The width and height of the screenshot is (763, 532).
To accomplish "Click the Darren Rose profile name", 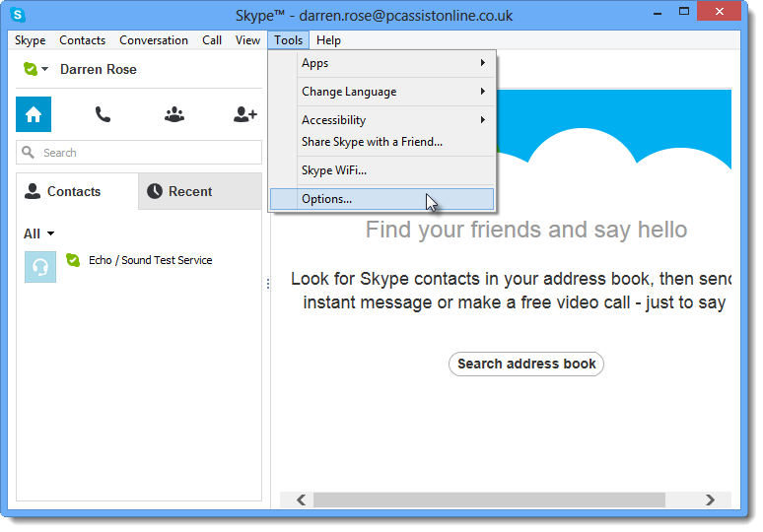I will pyautogui.click(x=99, y=70).
